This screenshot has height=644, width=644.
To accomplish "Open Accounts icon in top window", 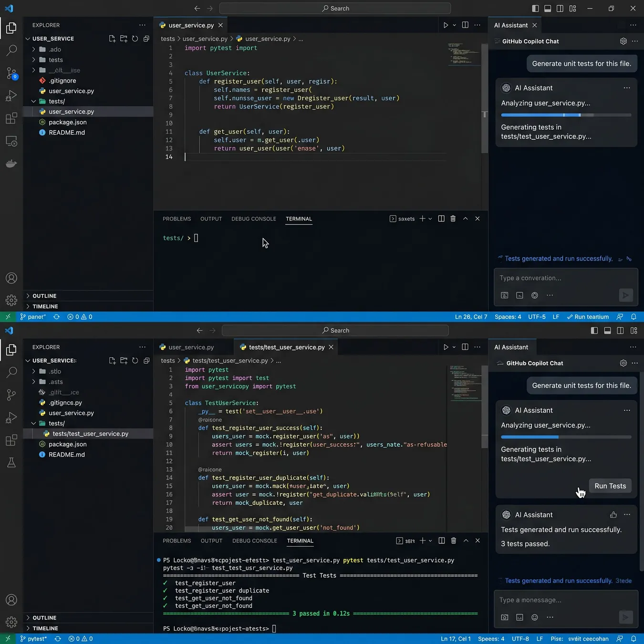I will pos(11,278).
